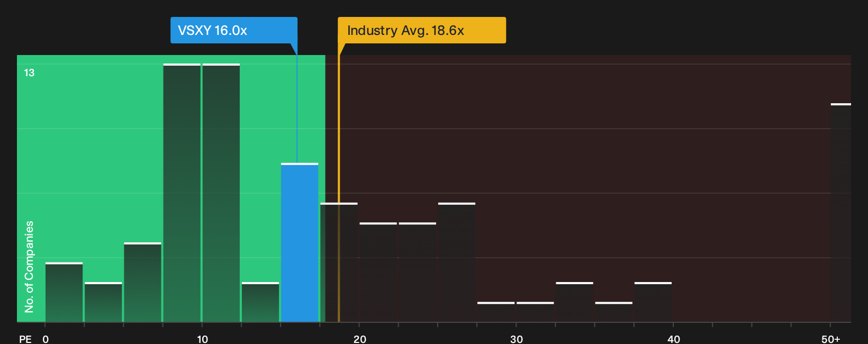
Task: Select the short bar ending at PE 30
Action: [x=496, y=312]
